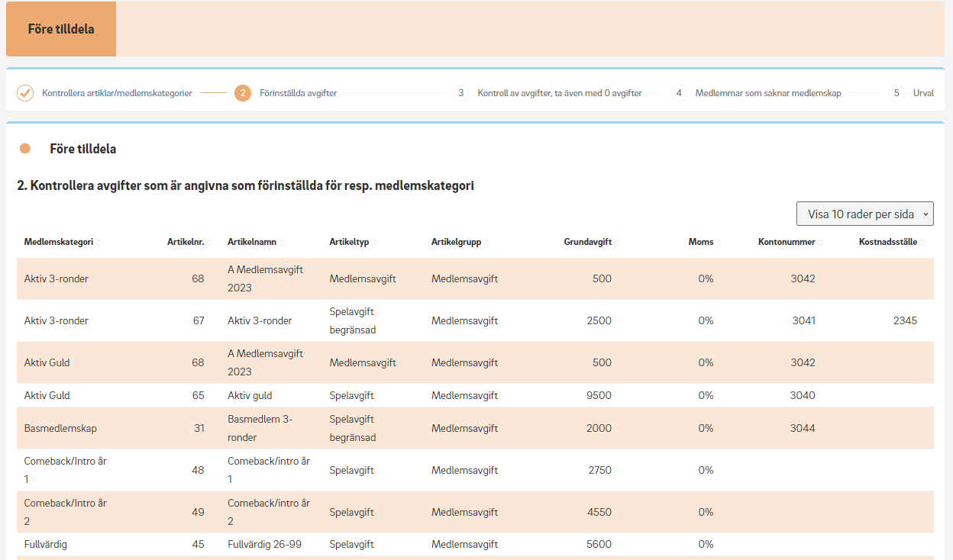Click article number 49

(x=199, y=512)
